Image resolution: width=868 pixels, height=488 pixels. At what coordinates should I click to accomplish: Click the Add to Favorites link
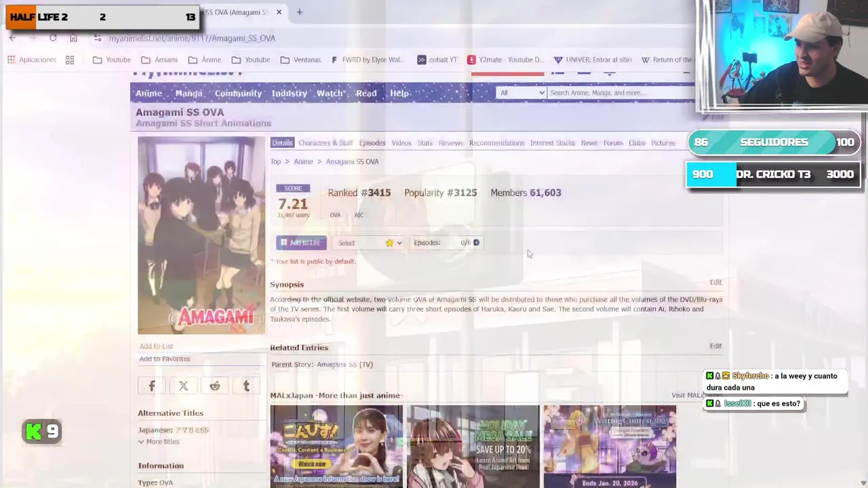(x=165, y=359)
